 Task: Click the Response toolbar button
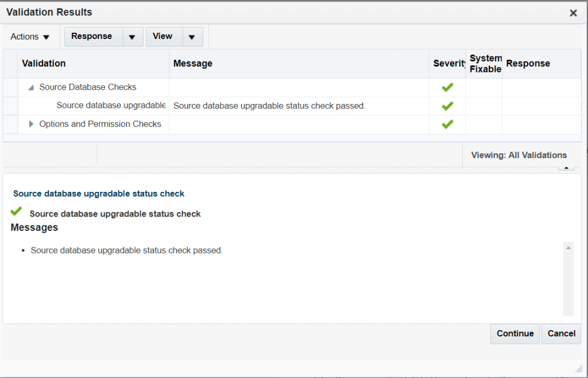click(x=92, y=36)
